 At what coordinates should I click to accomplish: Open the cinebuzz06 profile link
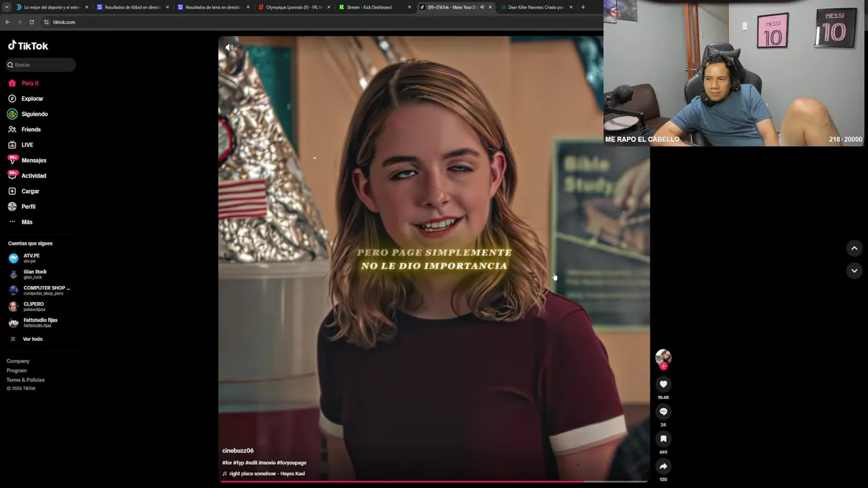[238, 451]
